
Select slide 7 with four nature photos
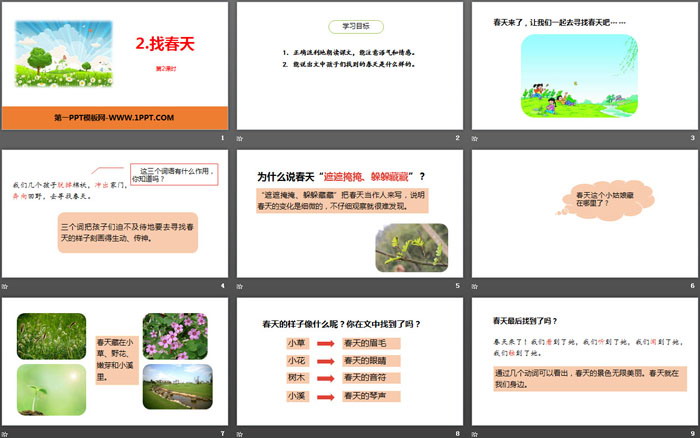[x=115, y=362]
